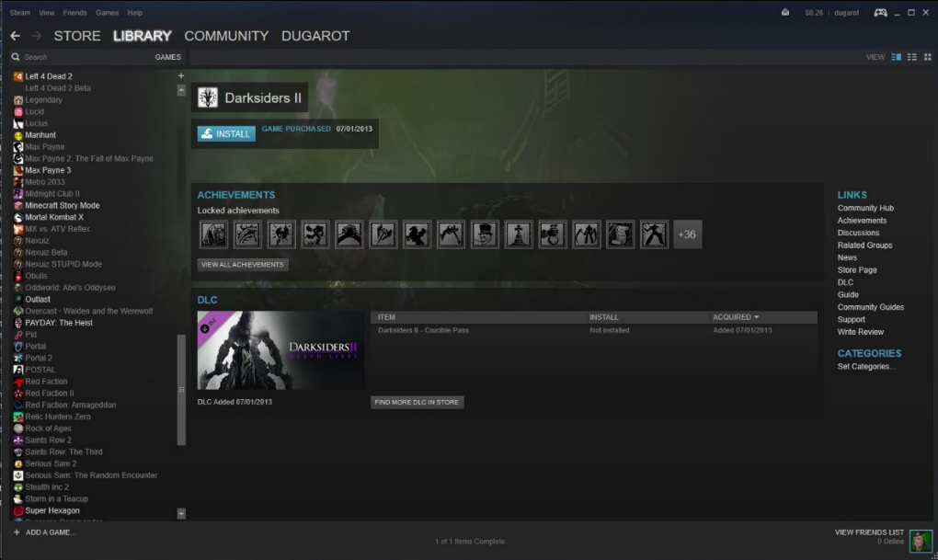Open the inbox notification icon
938x560 pixels.
pyautogui.click(x=784, y=12)
